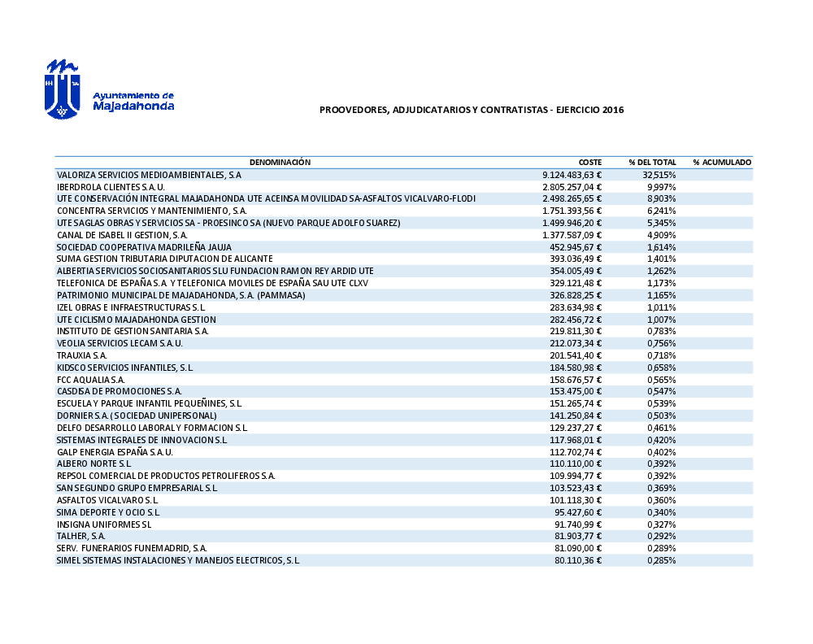The height and width of the screenshot is (644, 813).
Task: Select the cost value 9.124.483,63 €
Action: (x=572, y=175)
